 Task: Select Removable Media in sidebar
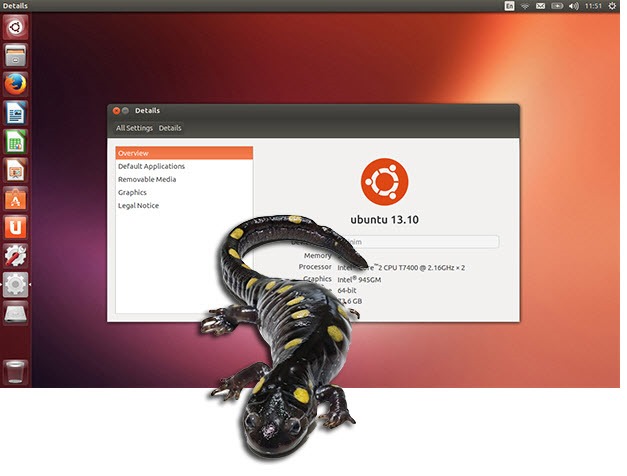click(184, 179)
